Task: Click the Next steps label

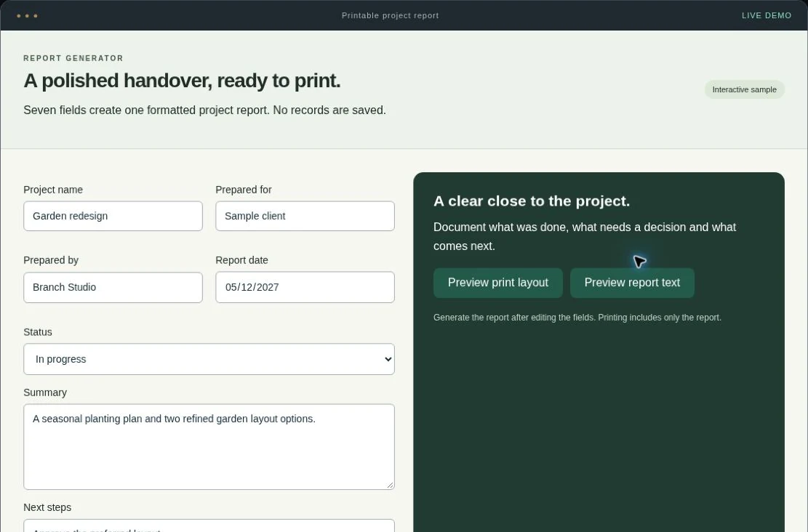Action: [x=47, y=507]
